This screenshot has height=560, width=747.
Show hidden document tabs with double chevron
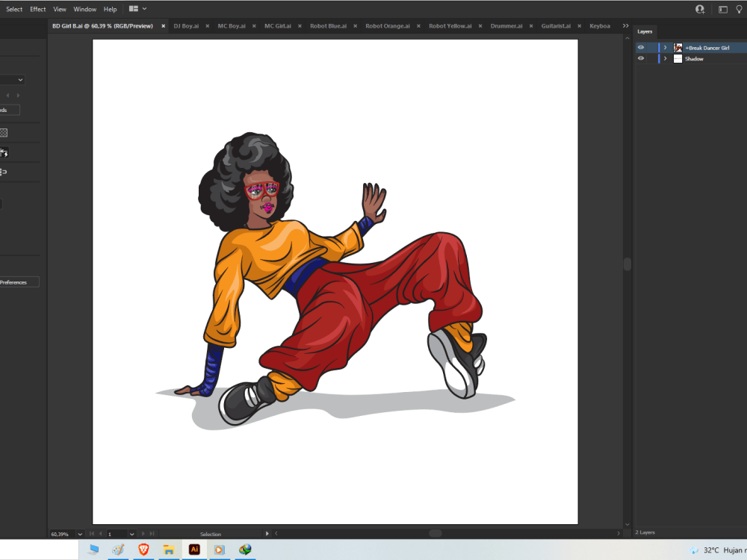coord(625,25)
